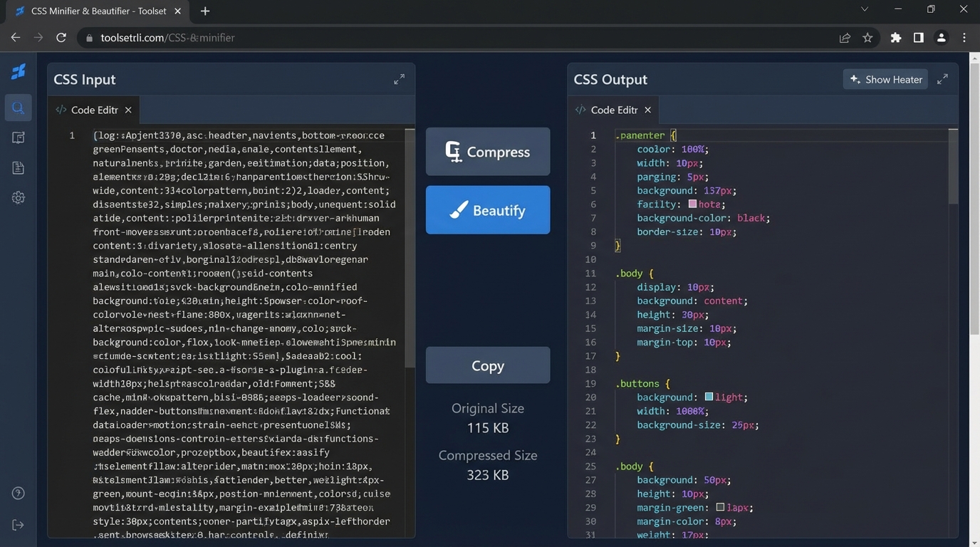Select the Code Editr tab in CSS Input
The image size is (980, 547).
(93, 110)
